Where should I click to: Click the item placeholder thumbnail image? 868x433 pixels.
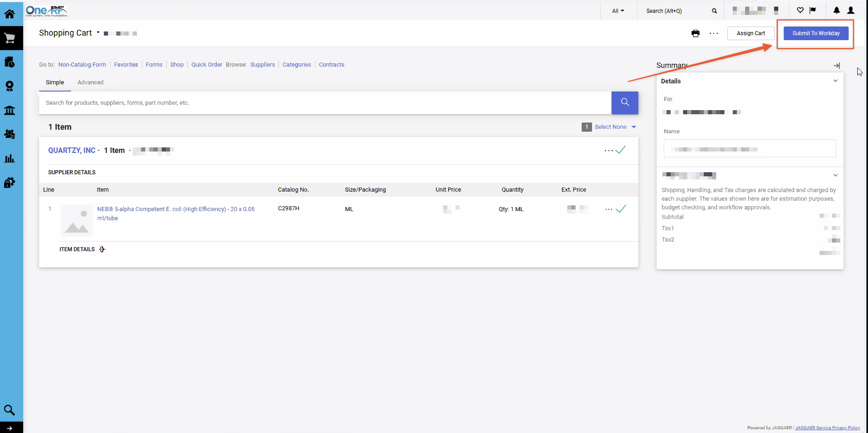[x=77, y=221]
